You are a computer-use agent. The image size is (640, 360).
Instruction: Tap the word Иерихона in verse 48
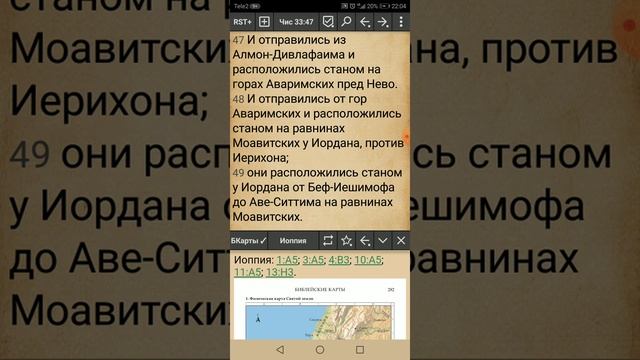point(260,158)
